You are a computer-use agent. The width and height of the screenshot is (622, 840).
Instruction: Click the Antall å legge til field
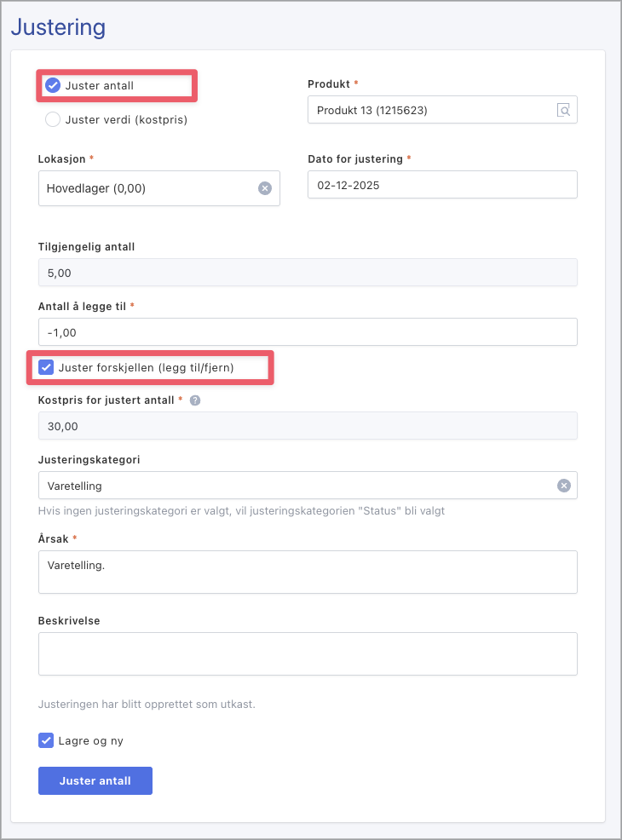coord(308,331)
